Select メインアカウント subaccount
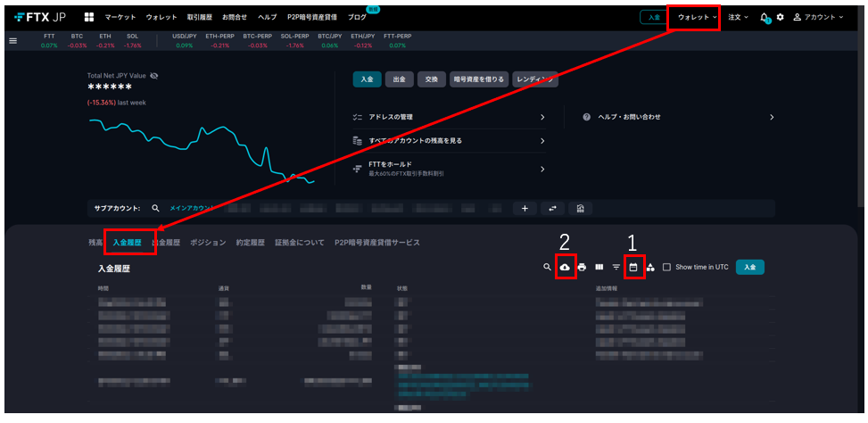This screenshot has width=868, height=423. (192, 208)
